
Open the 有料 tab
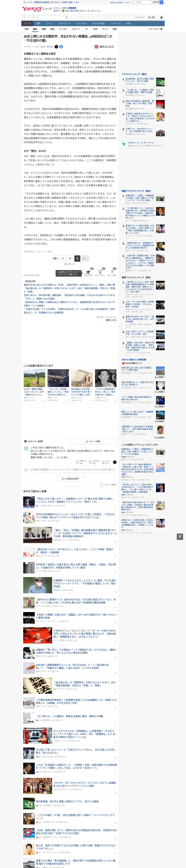click(128, 24)
